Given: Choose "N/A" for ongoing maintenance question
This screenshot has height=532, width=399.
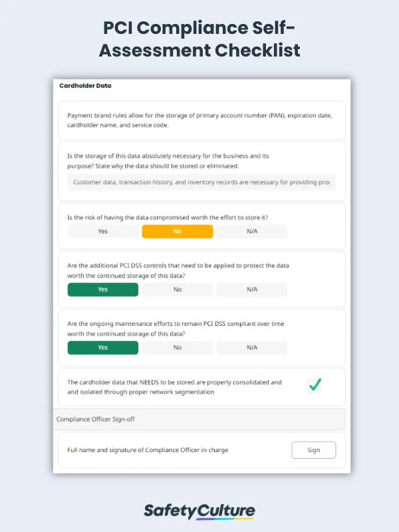Looking at the screenshot, I should tap(251, 347).
